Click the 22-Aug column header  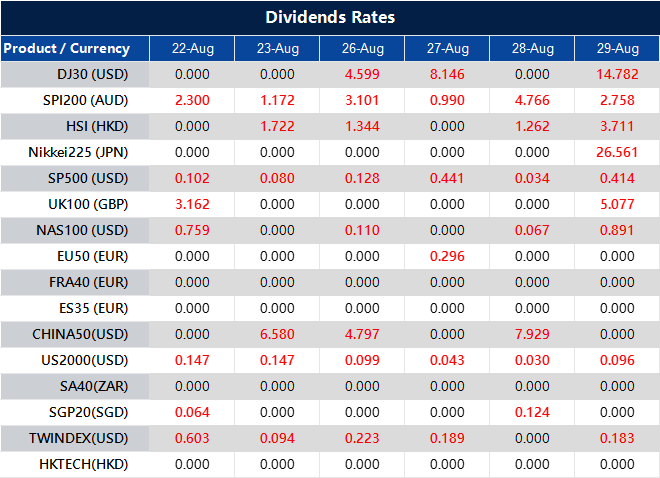click(x=191, y=48)
